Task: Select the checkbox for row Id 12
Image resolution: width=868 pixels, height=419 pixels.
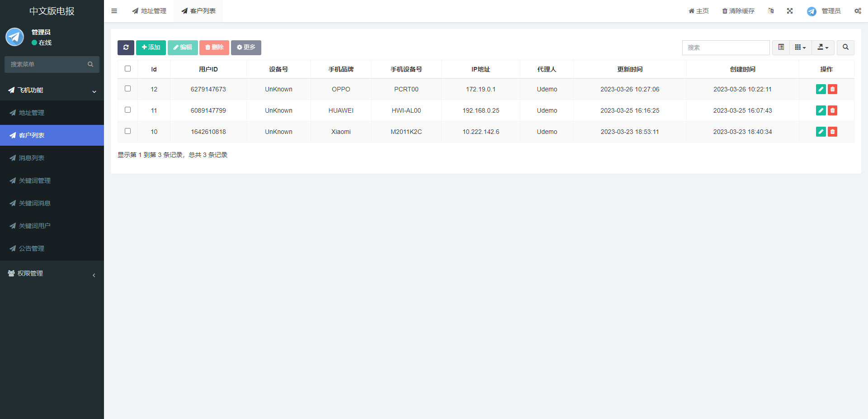Action: (x=127, y=89)
